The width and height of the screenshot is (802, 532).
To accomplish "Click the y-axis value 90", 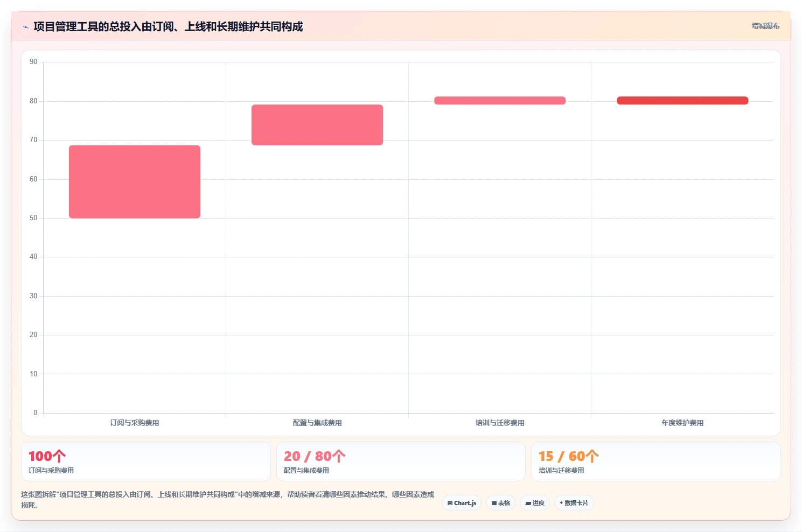I will tap(33, 62).
